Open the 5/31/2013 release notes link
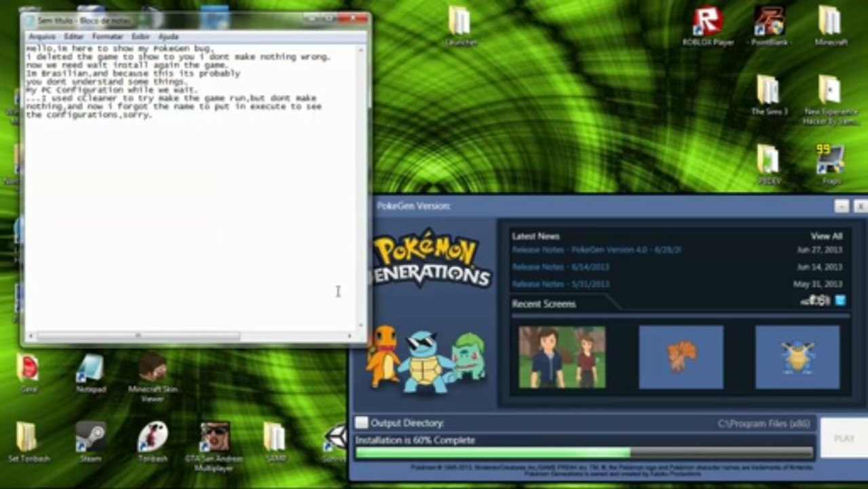The width and height of the screenshot is (868, 489). [561, 284]
